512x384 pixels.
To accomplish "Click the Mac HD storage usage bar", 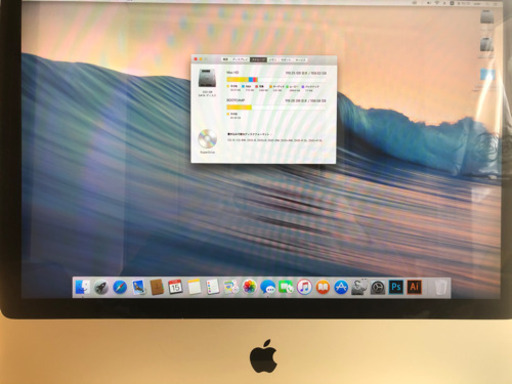I will (276, 79).
